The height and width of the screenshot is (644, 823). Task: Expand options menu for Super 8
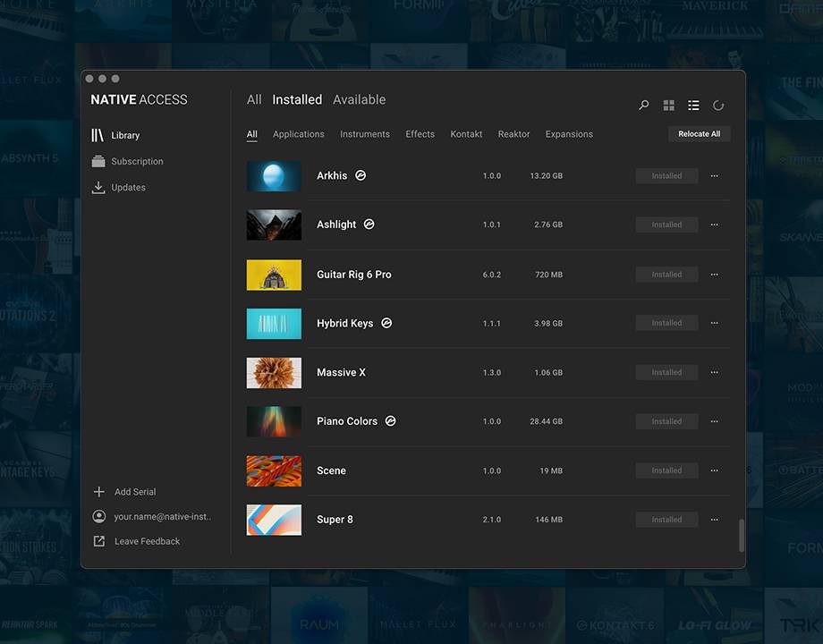[x=714, y=520]
